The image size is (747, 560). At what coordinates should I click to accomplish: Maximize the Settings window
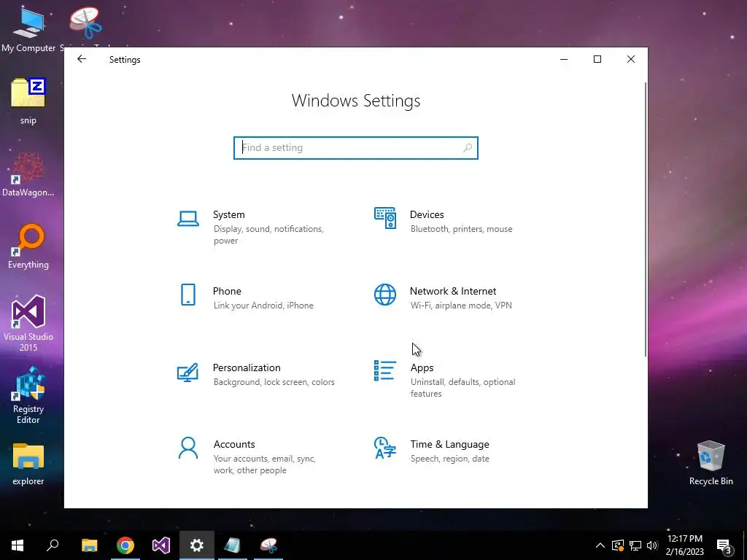tap(597, 59)
